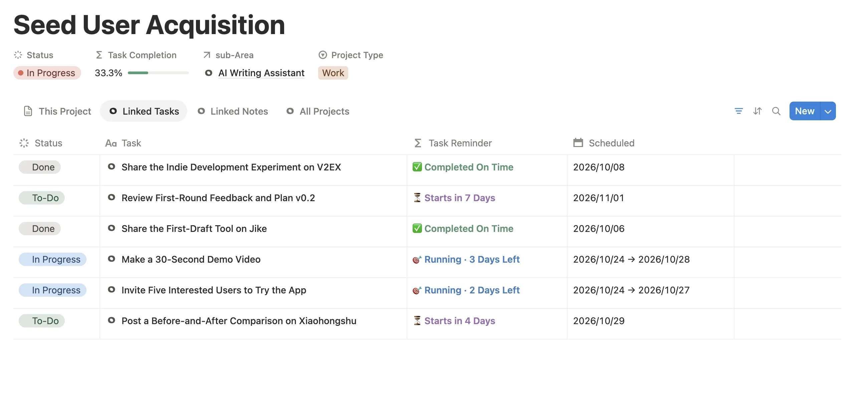Click the Status property label at top
Viewport: 868px width, 401px height.
(33, 55)
